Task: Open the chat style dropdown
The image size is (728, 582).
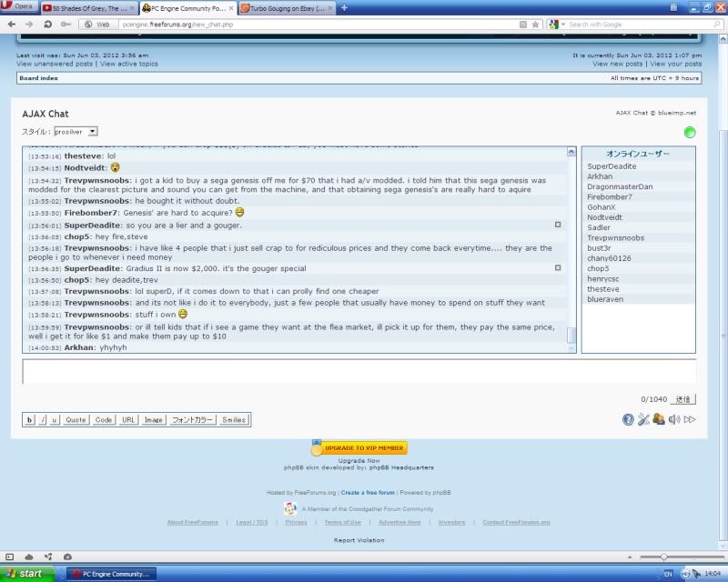Action: 76,132
